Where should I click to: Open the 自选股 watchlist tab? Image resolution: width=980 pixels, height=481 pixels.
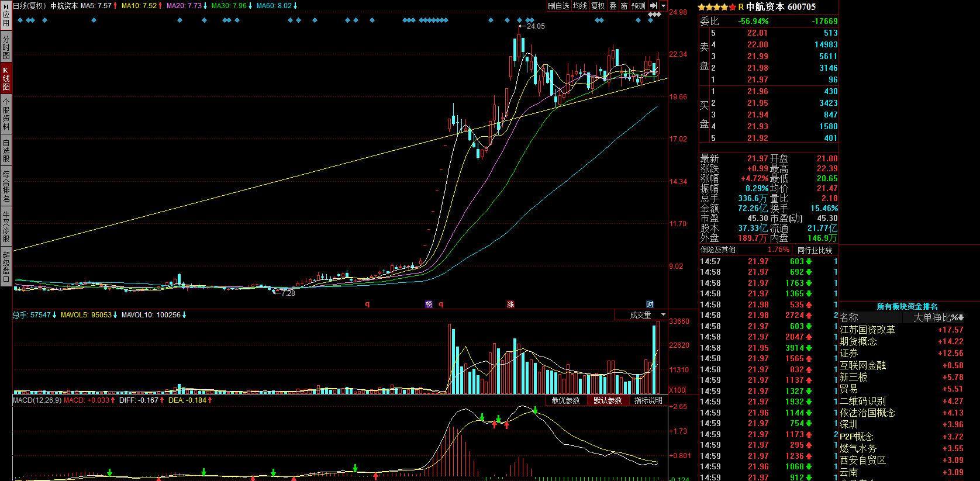6,150
